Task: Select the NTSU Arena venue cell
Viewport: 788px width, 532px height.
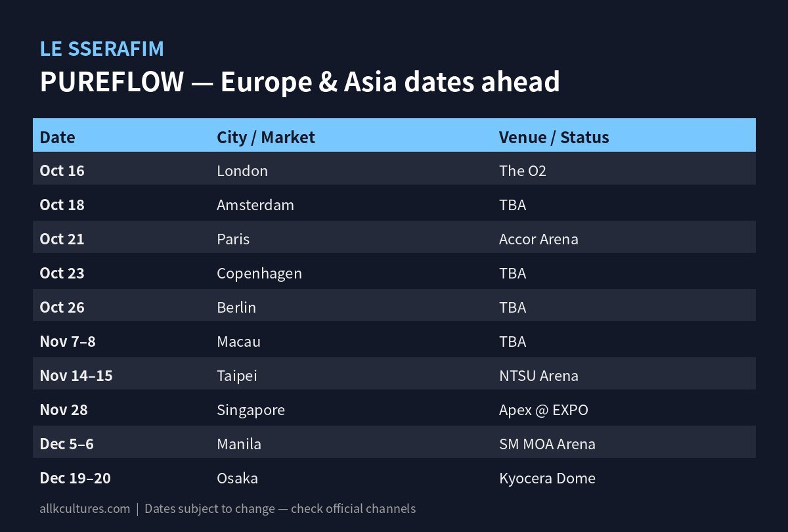Action: [x=538, y=376]
